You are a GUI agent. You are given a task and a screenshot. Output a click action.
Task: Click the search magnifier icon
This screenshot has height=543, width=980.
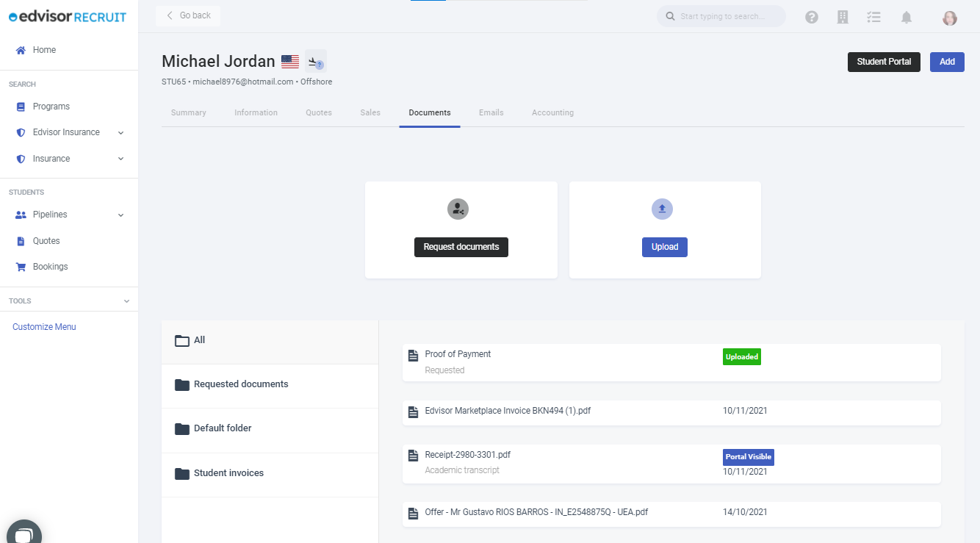coord(670,16)
